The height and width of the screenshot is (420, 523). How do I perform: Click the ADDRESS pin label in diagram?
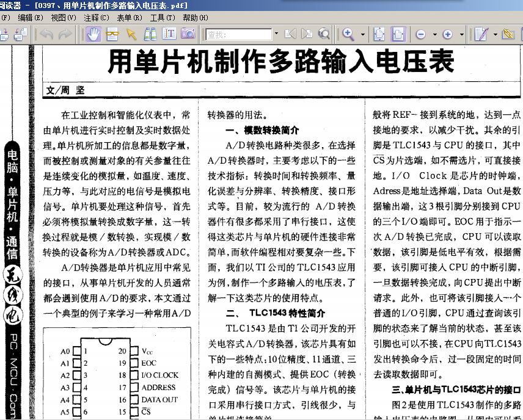point(158,387)
